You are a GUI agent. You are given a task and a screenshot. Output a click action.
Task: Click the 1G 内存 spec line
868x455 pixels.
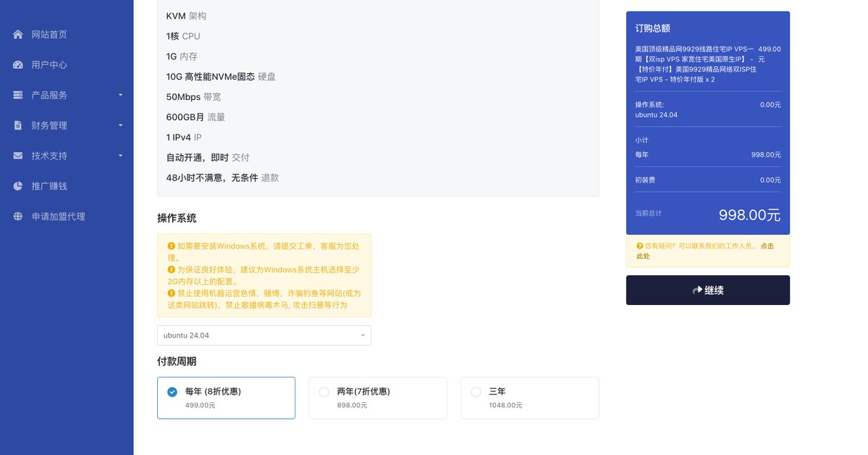(182, 57)
